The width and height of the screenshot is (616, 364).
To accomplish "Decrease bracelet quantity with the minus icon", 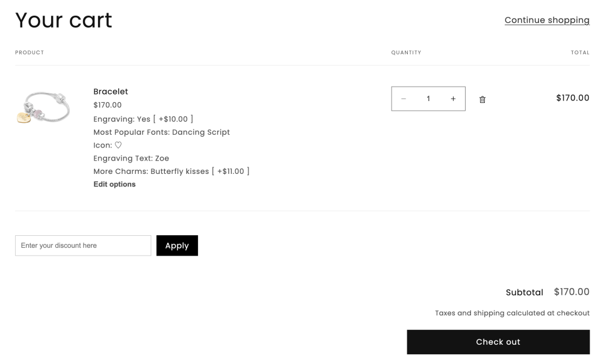I will (x=404, y=99).
